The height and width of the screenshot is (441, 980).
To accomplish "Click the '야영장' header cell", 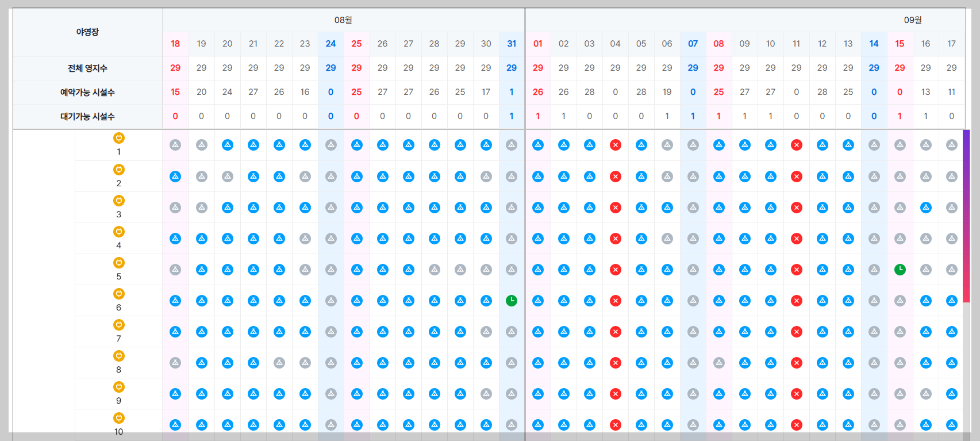I will pyautogui.click(x=87, y=32).
